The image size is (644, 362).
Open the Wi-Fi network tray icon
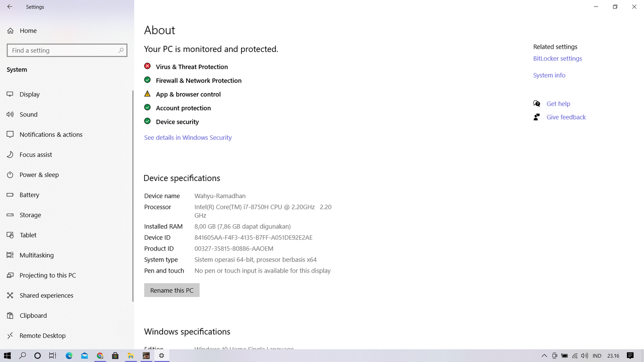[575, 355]
